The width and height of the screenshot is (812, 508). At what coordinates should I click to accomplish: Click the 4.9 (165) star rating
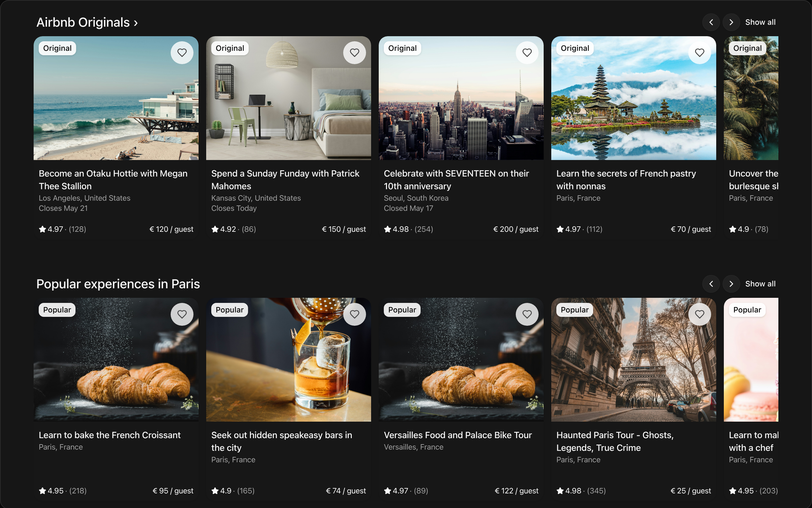[233, 491]
